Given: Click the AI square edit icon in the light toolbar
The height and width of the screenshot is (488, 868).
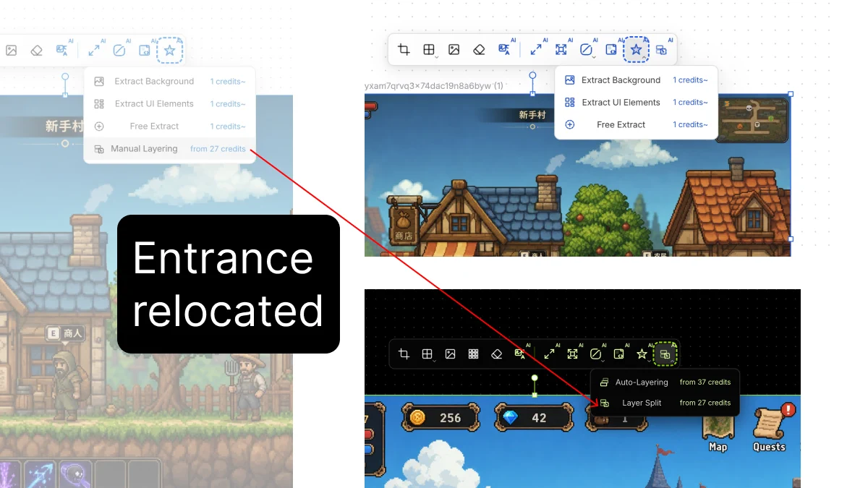Looking at the screenshot, I should 611,50.
